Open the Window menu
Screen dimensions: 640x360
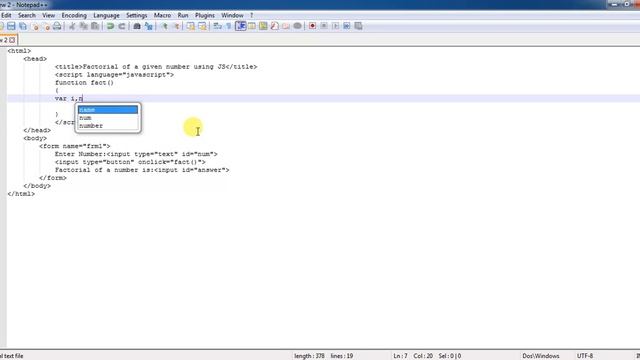point(232,15)
